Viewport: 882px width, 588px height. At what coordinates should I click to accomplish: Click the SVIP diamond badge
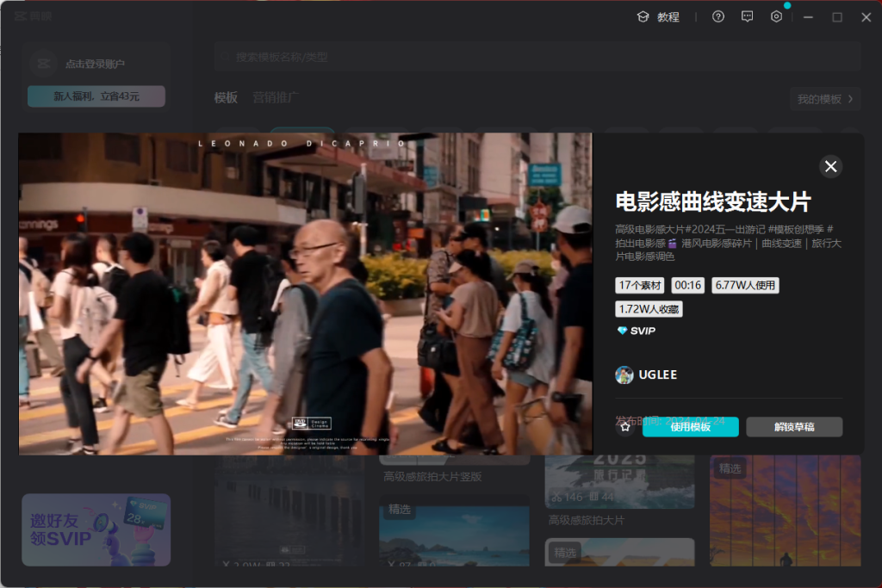click(x=634, y=331)
